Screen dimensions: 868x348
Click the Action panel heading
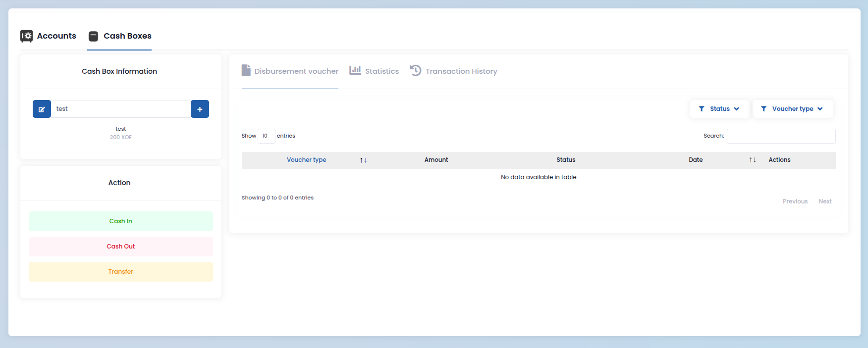pyautogui.click(x=119, y=183)
